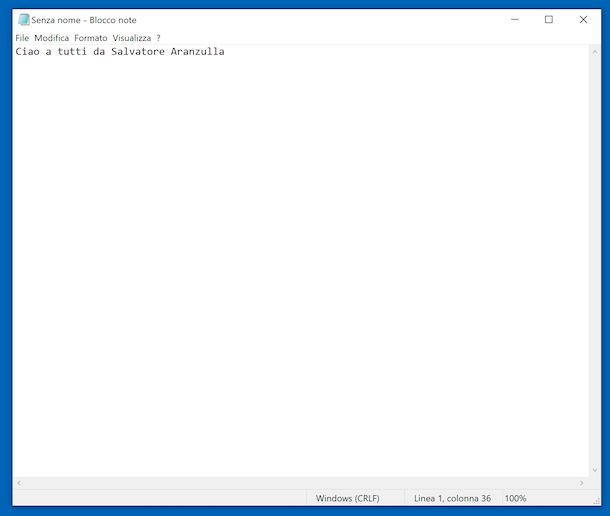Minimize the Blocco note window
This screenshot has width=610, height=516.
[x=515, y=19]
